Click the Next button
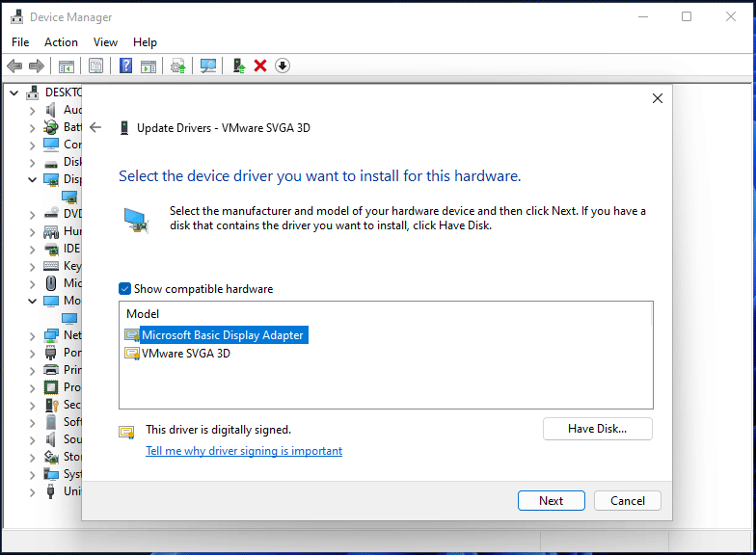 coord(552,501)
